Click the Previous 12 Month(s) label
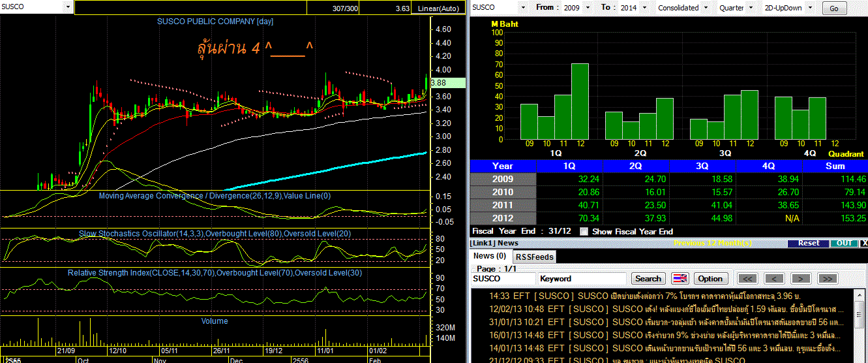 713,243
